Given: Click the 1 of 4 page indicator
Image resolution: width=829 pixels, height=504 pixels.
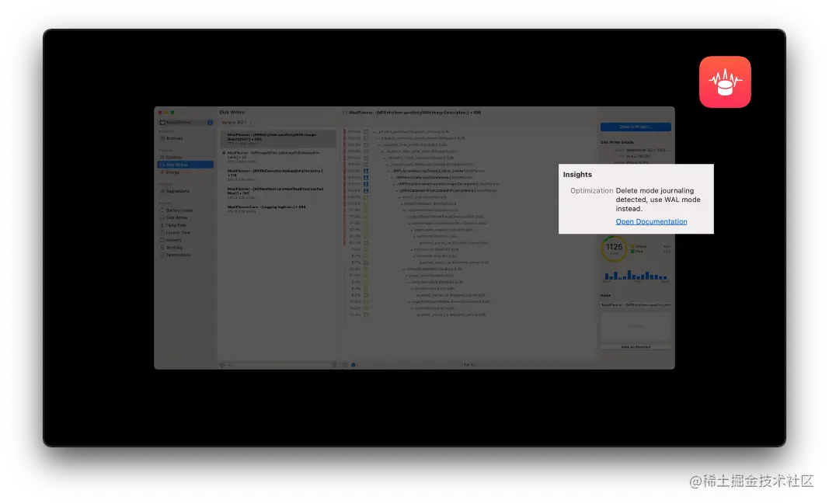Looking at the screenshot, I should pos(468,365).
